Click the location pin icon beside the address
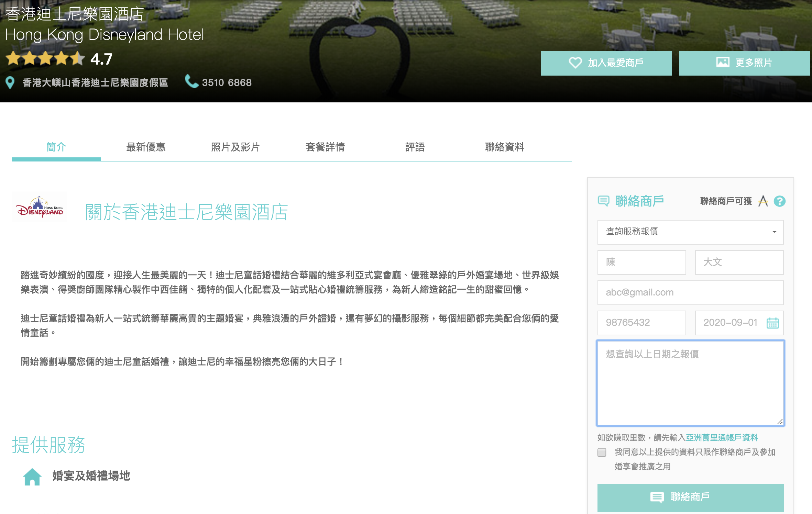812x514 pixels. click(10, 83)
